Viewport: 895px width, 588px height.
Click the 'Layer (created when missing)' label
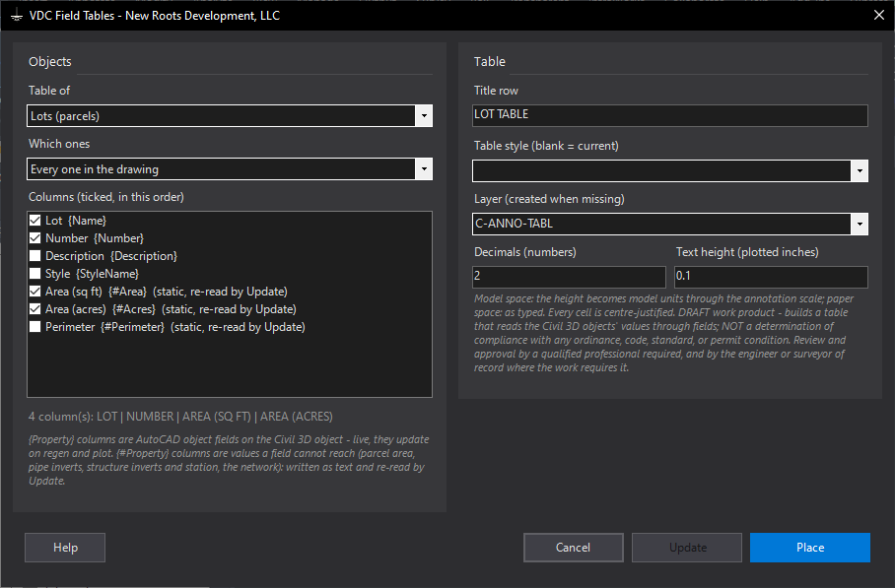[549, 199]
